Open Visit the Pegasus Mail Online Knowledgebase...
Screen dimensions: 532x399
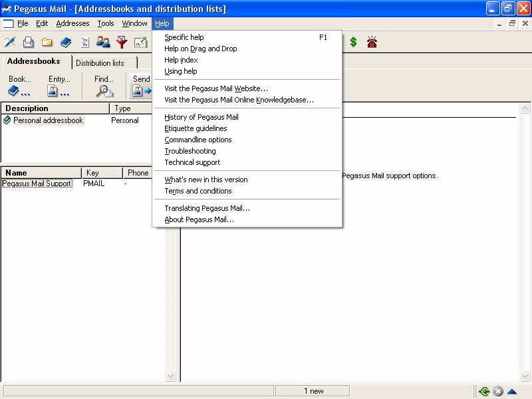pyautogui.click(x=247, y=100)
